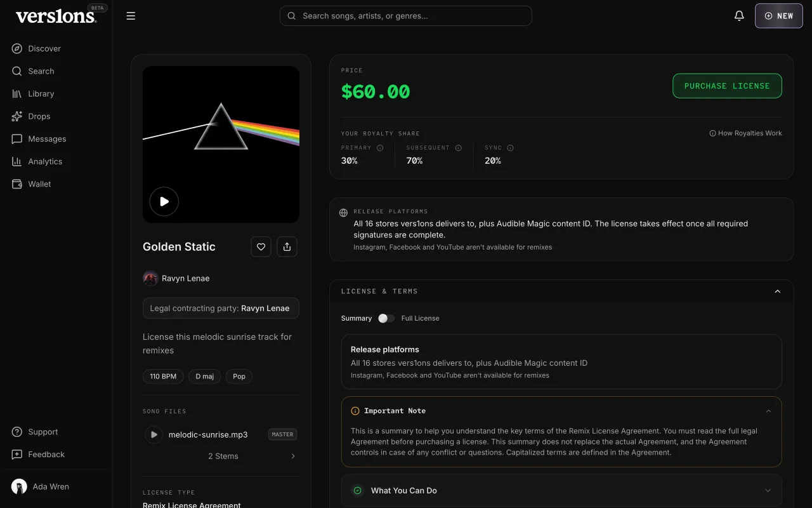The height and width of the screenshot is (508, 812).
Task: Open the notifications bell
Action: click(739, 16)
